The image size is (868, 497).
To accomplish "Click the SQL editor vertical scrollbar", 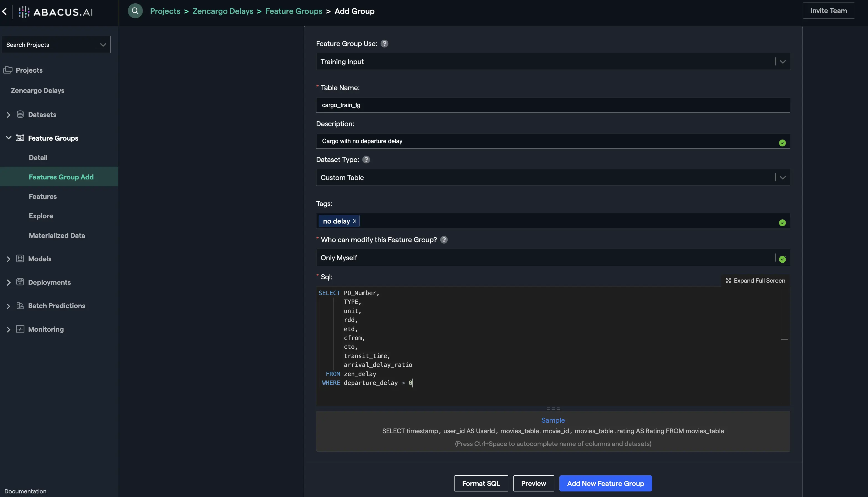I will click(785, 346).
